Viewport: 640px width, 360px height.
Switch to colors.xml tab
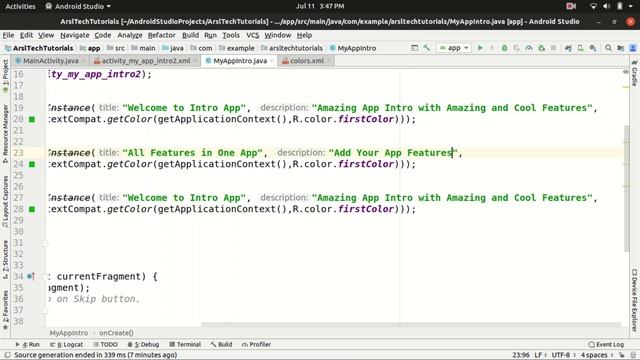tap(306, 61)
